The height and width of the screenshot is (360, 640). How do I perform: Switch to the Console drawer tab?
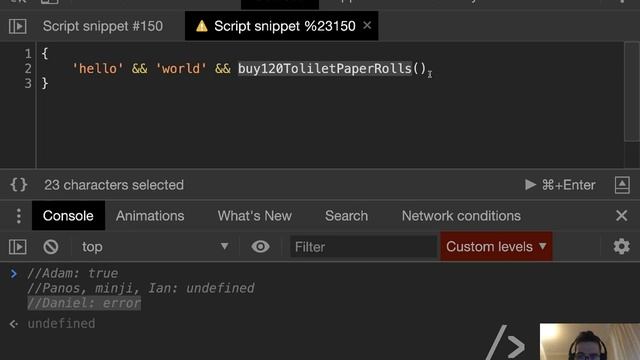(68, 216)
